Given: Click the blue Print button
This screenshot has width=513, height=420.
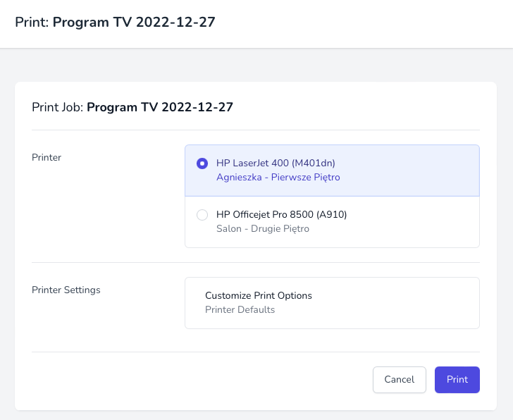Looking at the screenshot, I should [457, 379].
